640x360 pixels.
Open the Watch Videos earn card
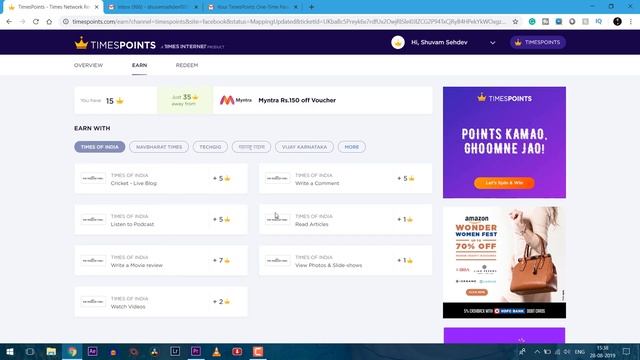pyautogui.click(x=161, y=302)
